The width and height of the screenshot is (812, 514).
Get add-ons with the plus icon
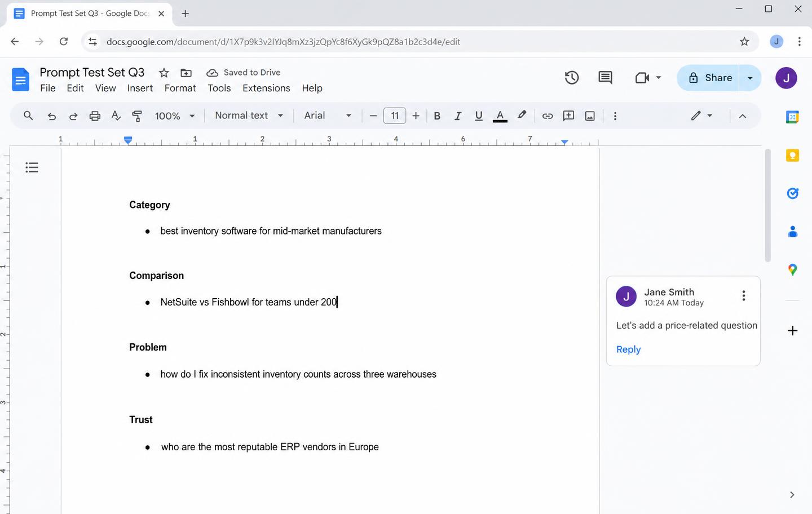(792, 331)
